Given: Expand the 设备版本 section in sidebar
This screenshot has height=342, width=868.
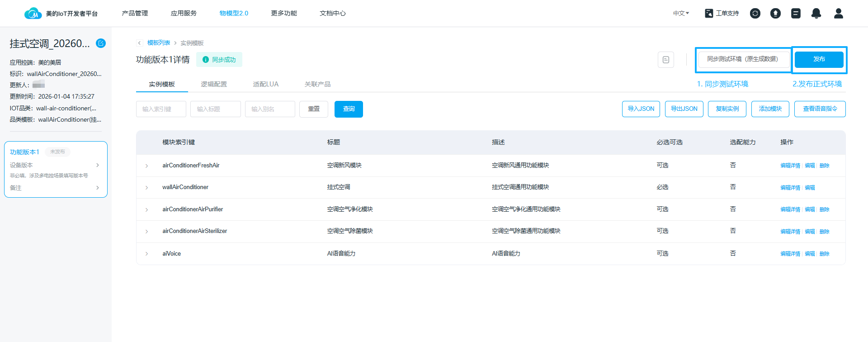Looking at the screenshot, I should click(x=98, y=165).
